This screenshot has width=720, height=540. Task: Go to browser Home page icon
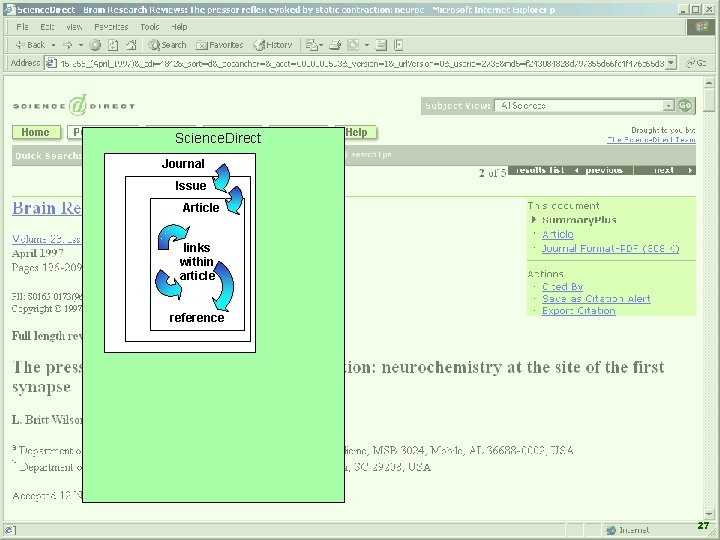pyautogui.click(x=131, y=45)
